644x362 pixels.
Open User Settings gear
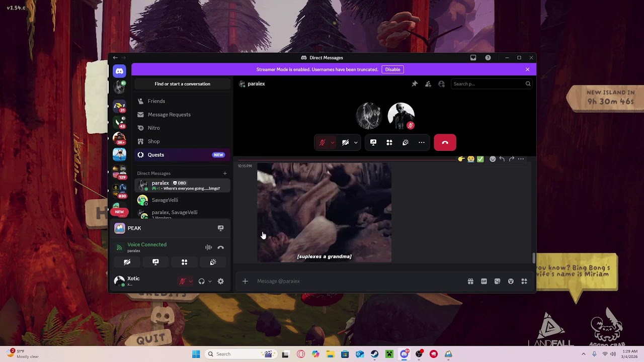(x=220, y=282)
